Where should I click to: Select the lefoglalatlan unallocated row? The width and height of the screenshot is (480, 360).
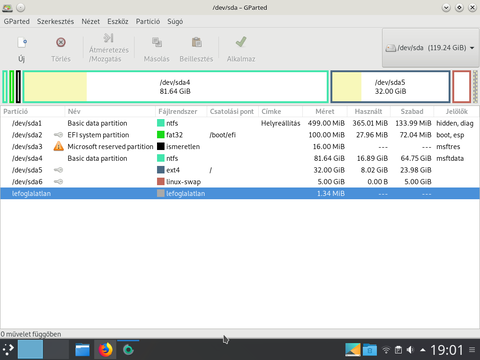(x=240, y=193)
